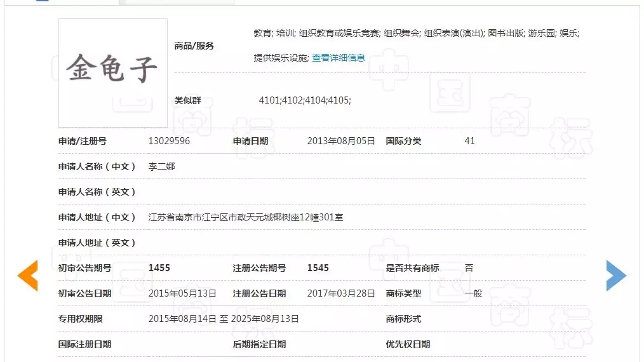Click the applicant name 李二娜
Screen dimensions: 644x362
point(161,166)
